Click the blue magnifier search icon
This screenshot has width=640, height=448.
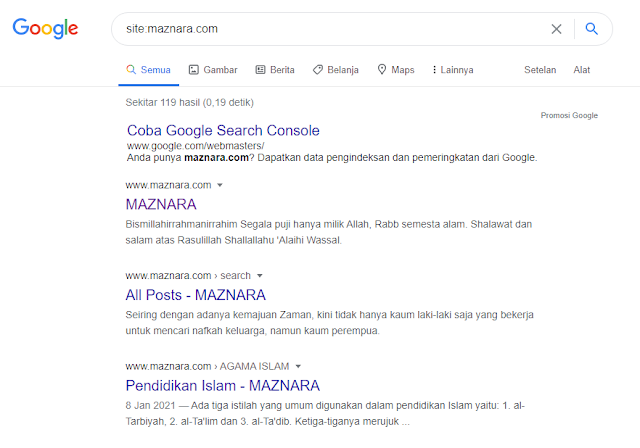point(591,29)
